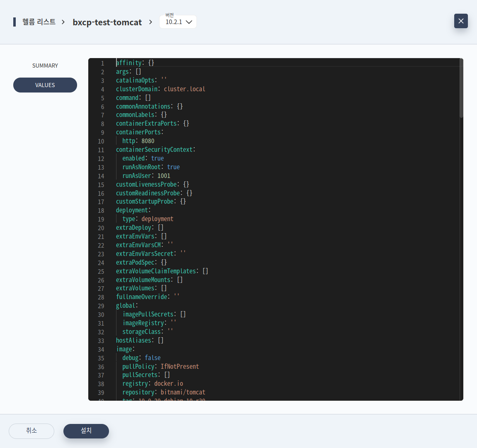
Task: Click 'extraEnvVarsCM' key
Action: [138, 245]
